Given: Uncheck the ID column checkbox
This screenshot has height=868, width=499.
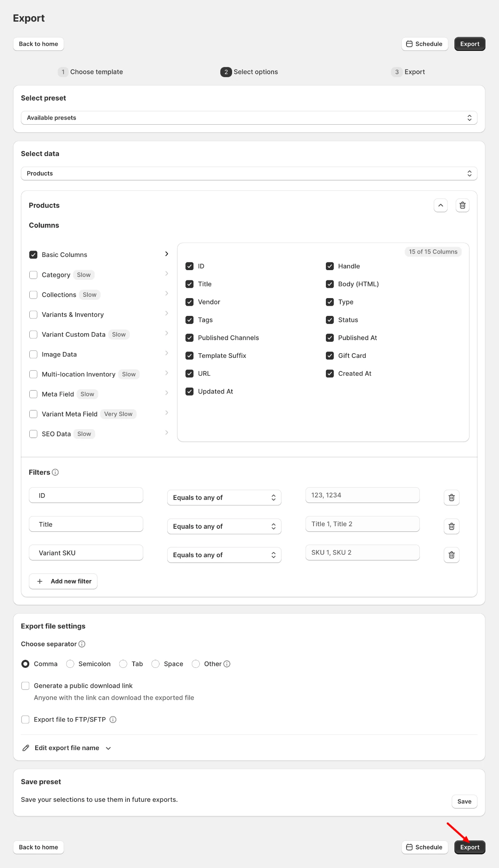Looking at the screenshot, I should click(x=190, y=266).
